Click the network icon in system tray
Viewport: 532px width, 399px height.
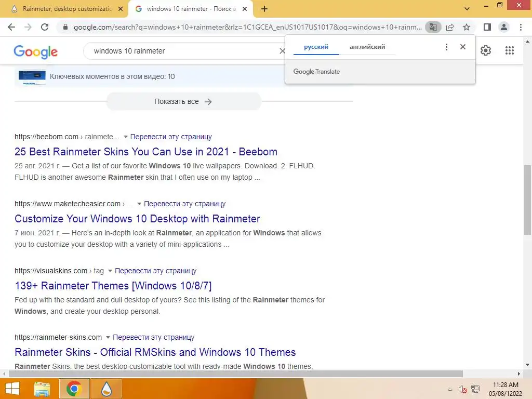[475, 389]
